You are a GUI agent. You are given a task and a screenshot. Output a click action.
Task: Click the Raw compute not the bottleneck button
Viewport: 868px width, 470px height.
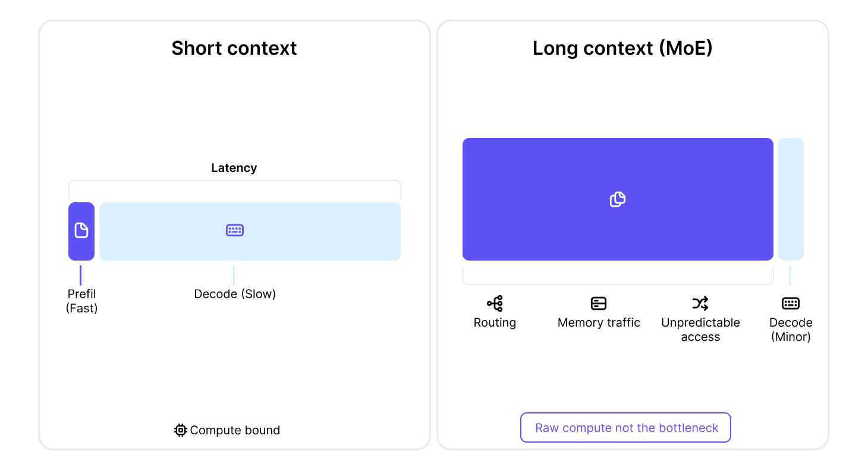click(625, 428)
